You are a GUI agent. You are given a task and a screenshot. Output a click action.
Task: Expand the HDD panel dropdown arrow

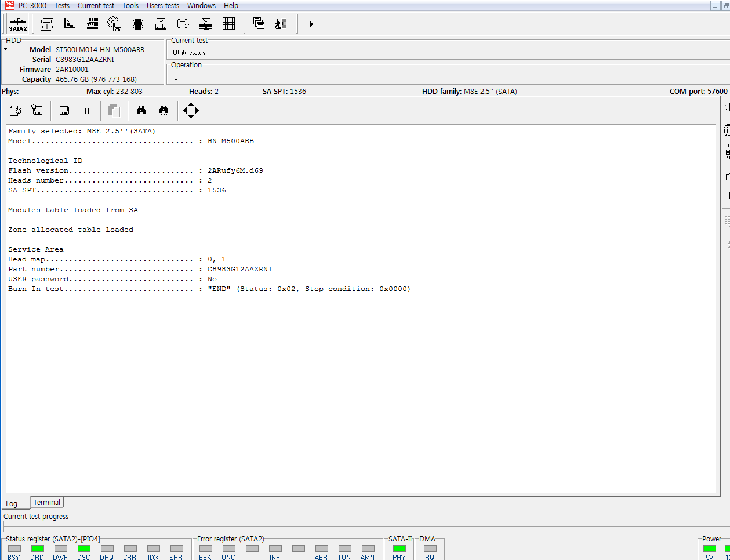(6, 49)
